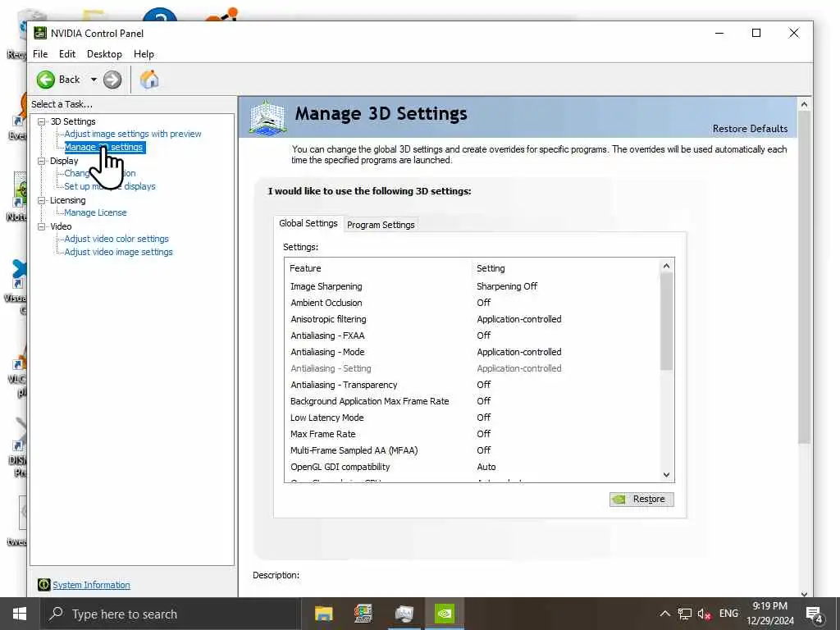Open the Home icon in the toolbar
840x630 pixels.
point(149,80)
